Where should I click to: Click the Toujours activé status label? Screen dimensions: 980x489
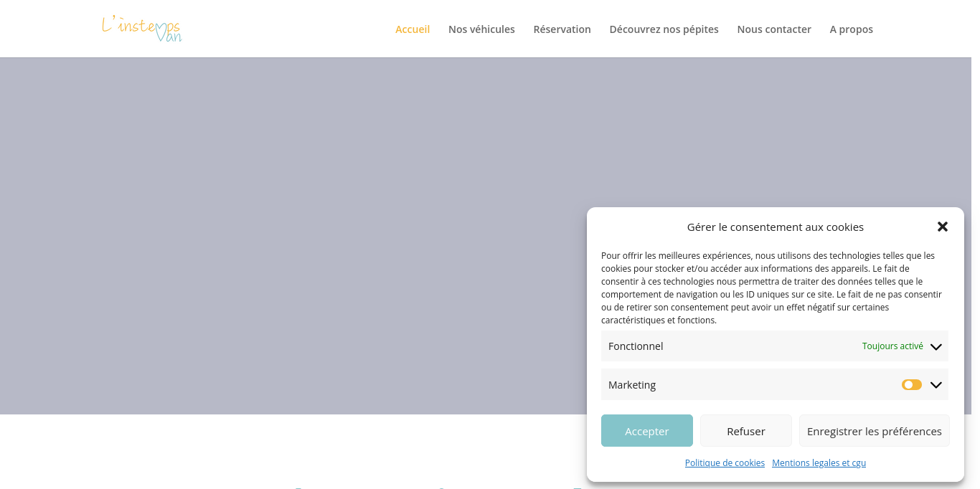[x=892, y=346]
